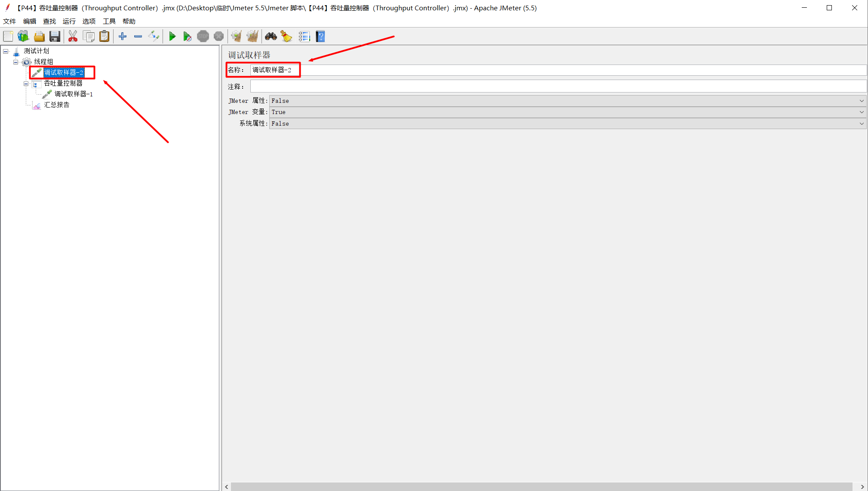The image size is (868, 491).
Task: Collapse 线程组 tree node
Action: (x=15, y=62)
